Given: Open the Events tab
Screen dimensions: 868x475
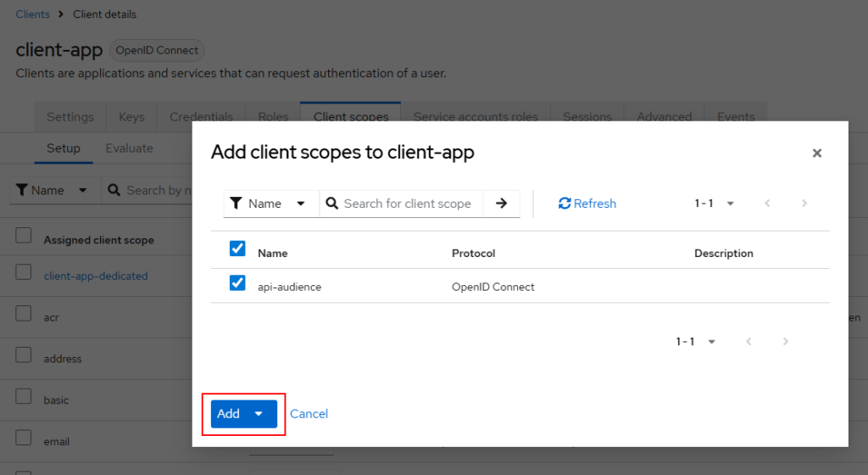Looking at the screenshot, I should click(736, 117).
